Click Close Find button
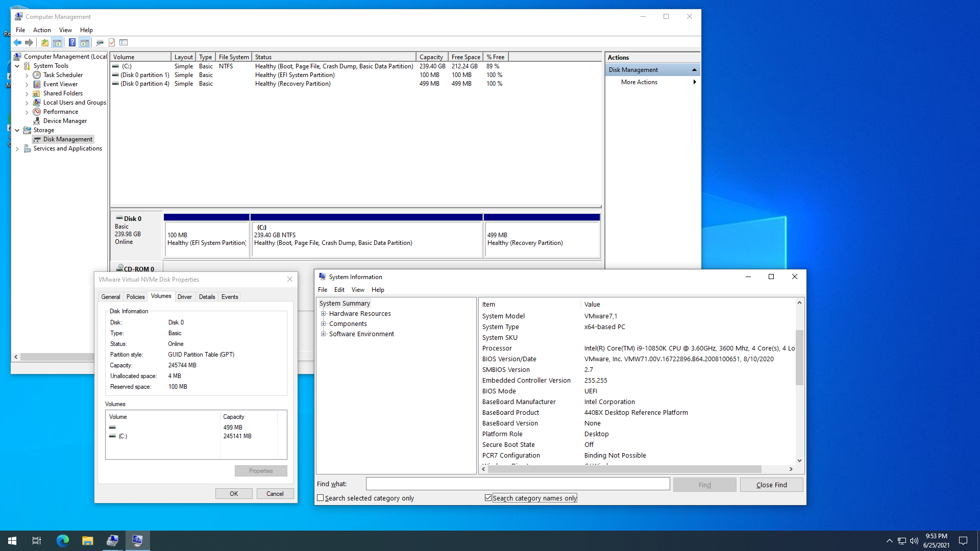 pyautogui.click(x=772, y=485)
